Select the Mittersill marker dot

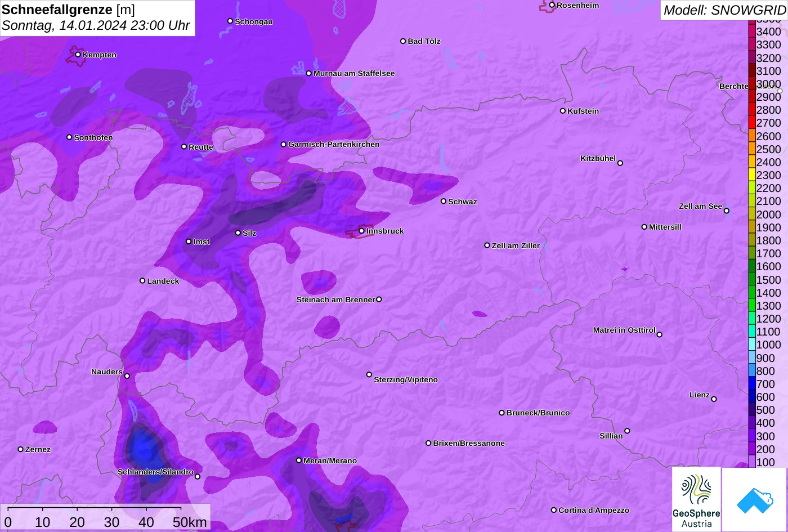(x=644, y=227)
